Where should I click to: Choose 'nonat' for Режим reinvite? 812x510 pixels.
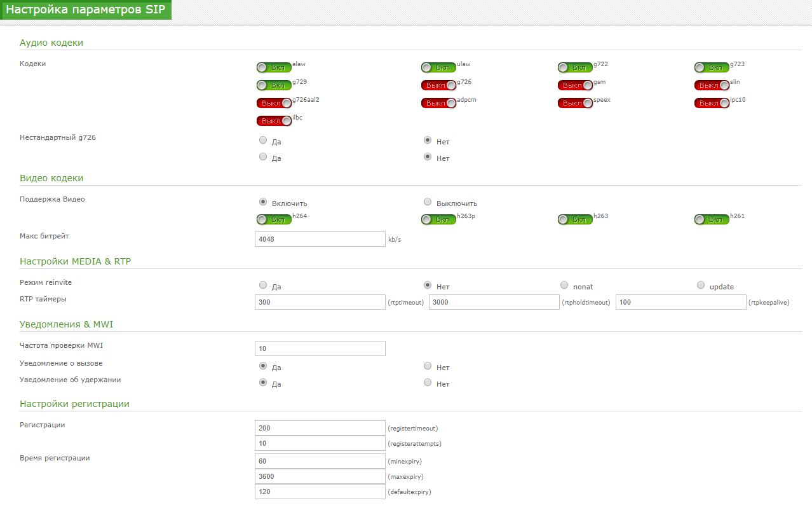(564, 286)
